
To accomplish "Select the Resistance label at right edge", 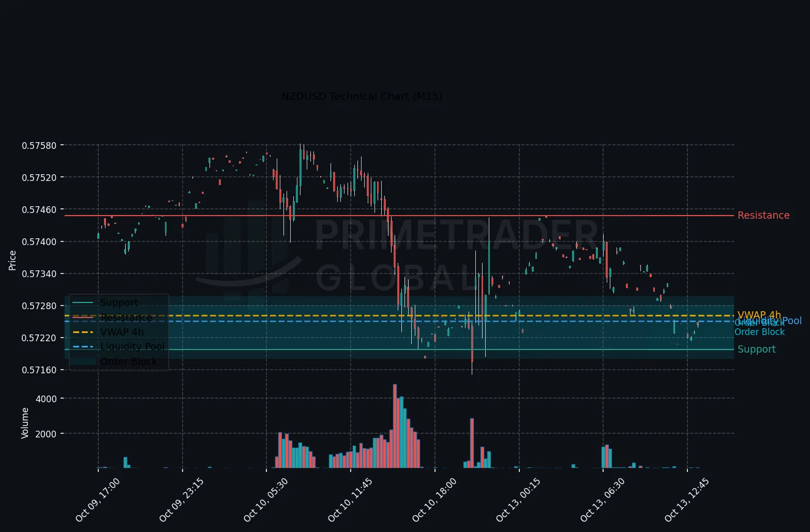I will (763, 215).
